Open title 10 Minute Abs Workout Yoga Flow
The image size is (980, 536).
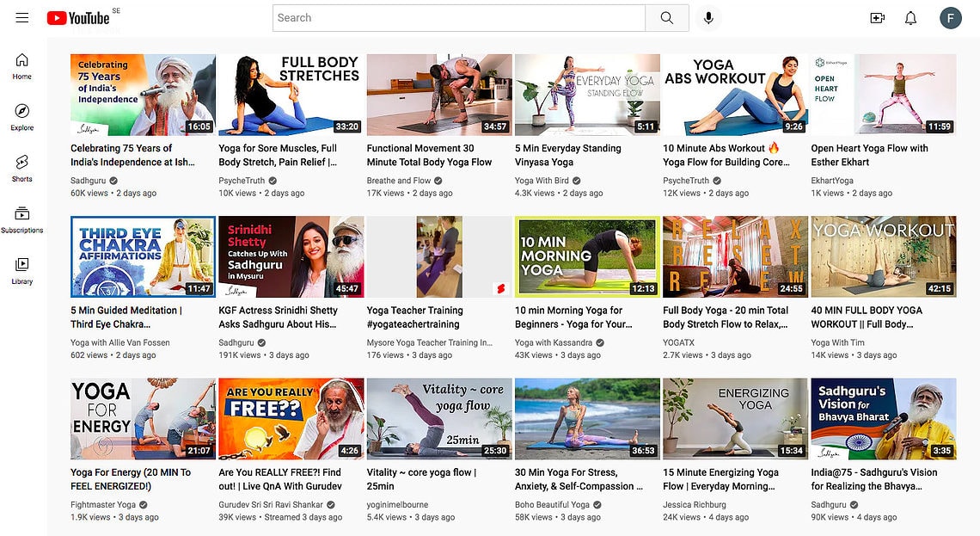[x=726, y=155]
